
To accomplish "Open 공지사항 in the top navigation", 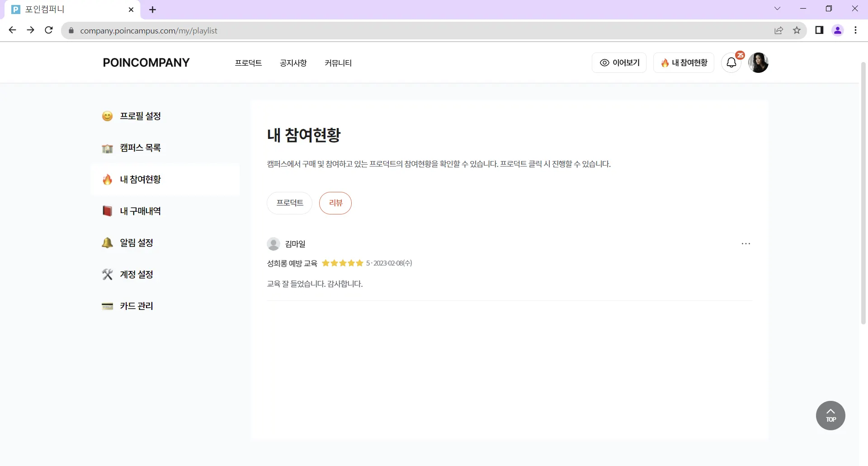I will (x=293, y=63).
